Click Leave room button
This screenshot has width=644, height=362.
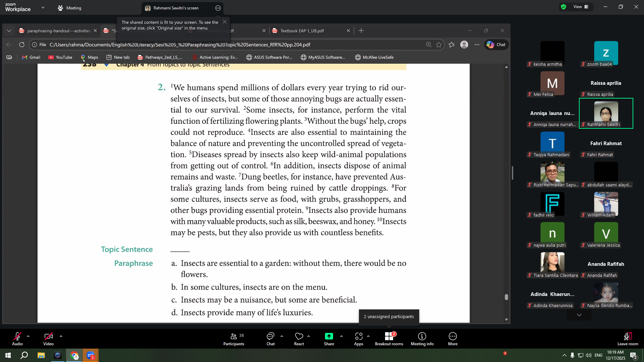tap(628, 339)
